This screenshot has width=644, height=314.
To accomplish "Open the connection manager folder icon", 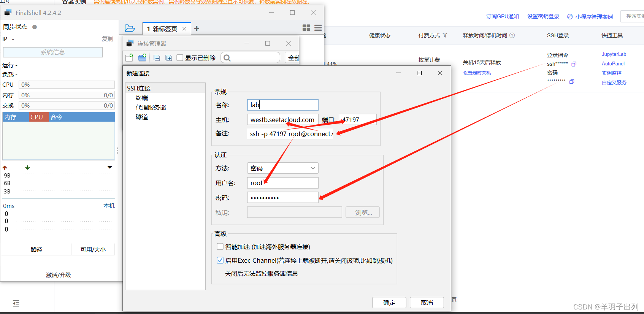I will tap(130, 29).
